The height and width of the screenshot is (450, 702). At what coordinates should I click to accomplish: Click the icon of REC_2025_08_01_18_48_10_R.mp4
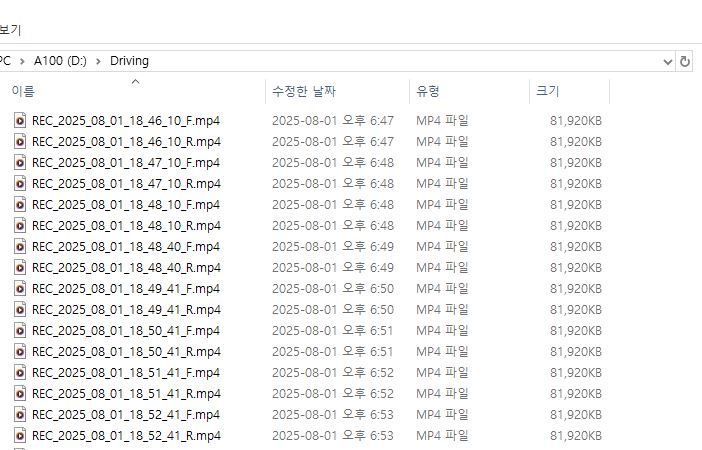coord(20,226)
